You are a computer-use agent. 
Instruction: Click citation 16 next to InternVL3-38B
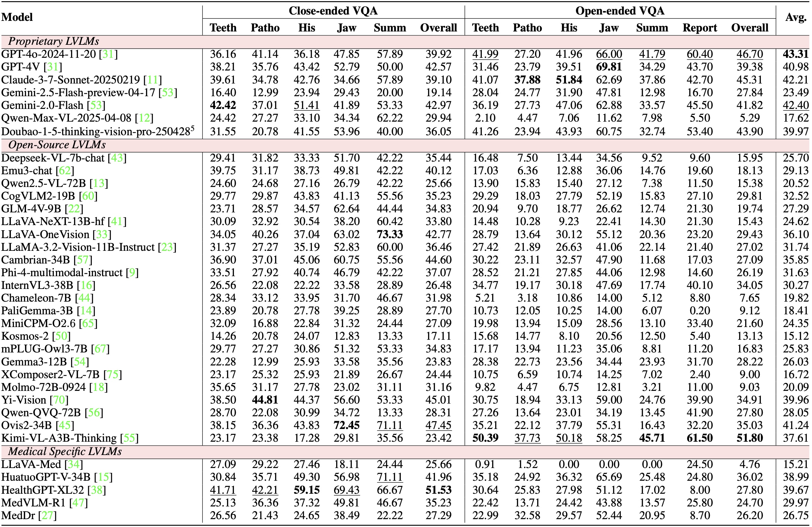point(86,285)
